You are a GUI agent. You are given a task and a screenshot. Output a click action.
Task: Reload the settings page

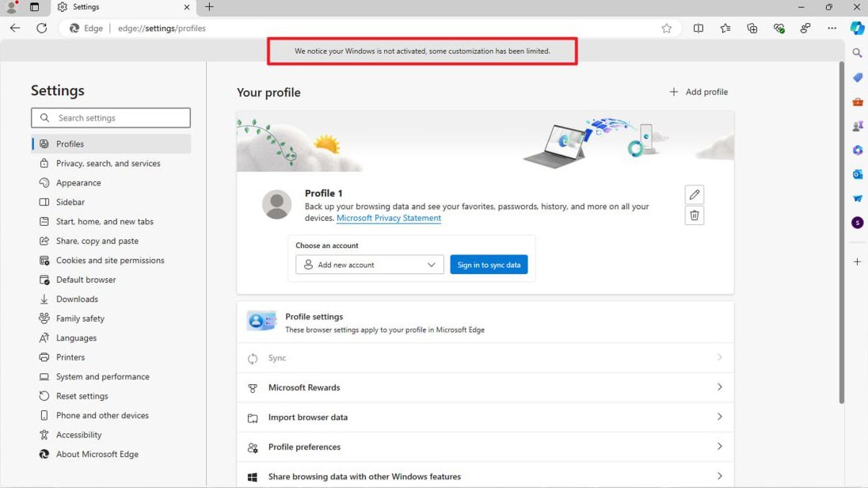[x=41, y=29]
